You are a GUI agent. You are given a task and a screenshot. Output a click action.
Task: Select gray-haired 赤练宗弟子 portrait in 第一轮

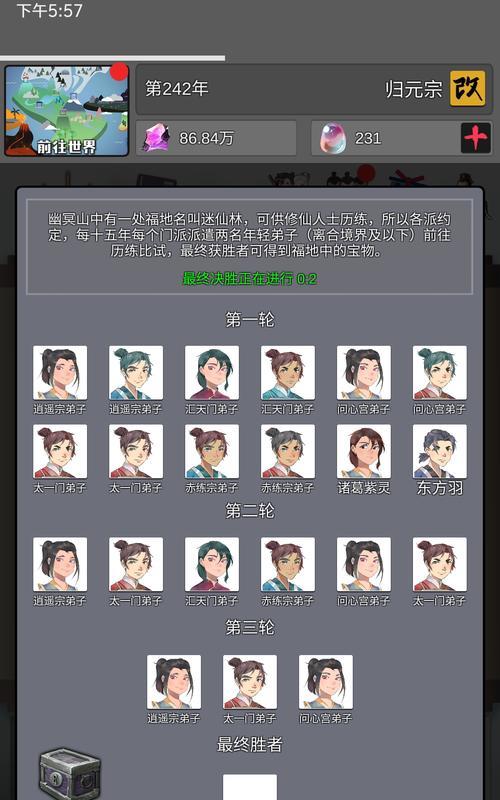pos(288,451)
